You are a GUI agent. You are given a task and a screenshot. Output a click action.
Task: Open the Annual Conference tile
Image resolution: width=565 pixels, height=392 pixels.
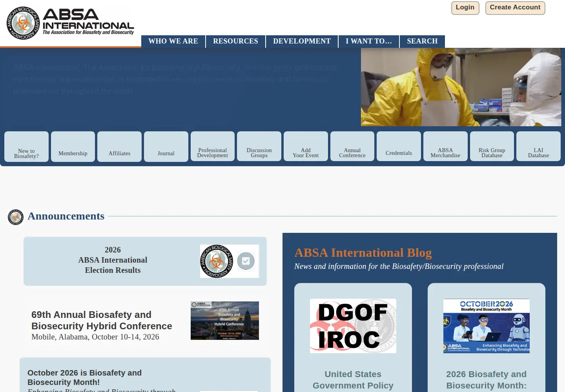coord(352,147)
